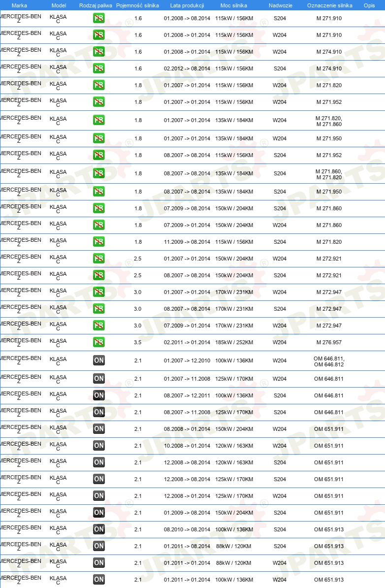Click PB icon in 11.2009 S204 M 271.820 row
The image size is (385, 588).
[98, 242]
